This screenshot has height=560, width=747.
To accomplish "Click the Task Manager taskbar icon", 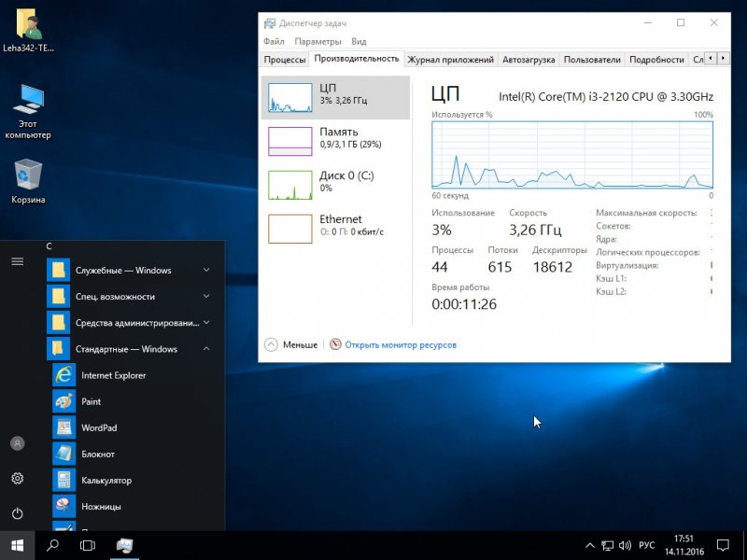I will coord(124,546).
